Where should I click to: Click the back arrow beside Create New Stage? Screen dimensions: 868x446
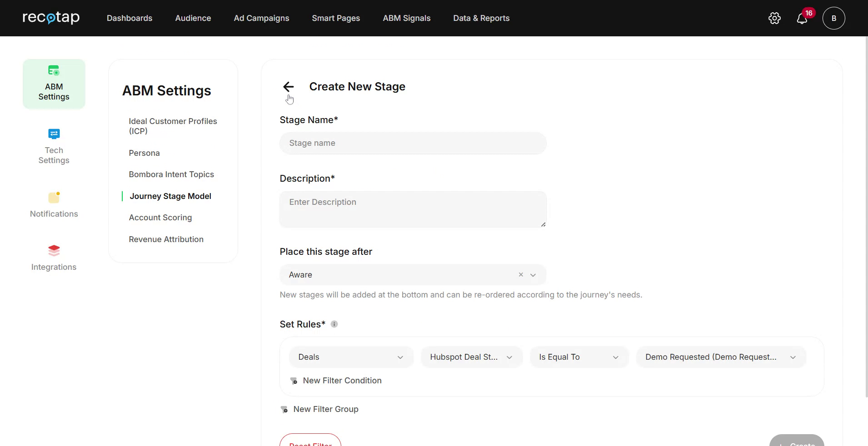(x=289, y=87)
